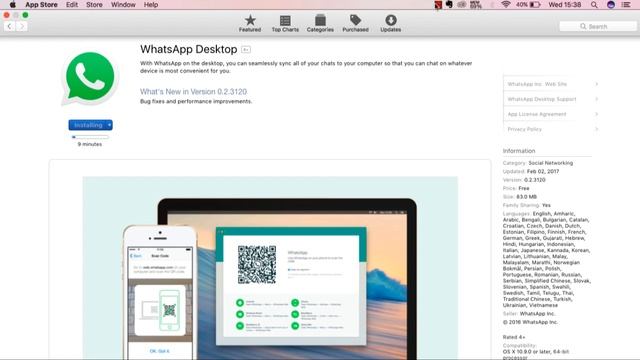Click the Family Sharing Yes value

[546, 205]
